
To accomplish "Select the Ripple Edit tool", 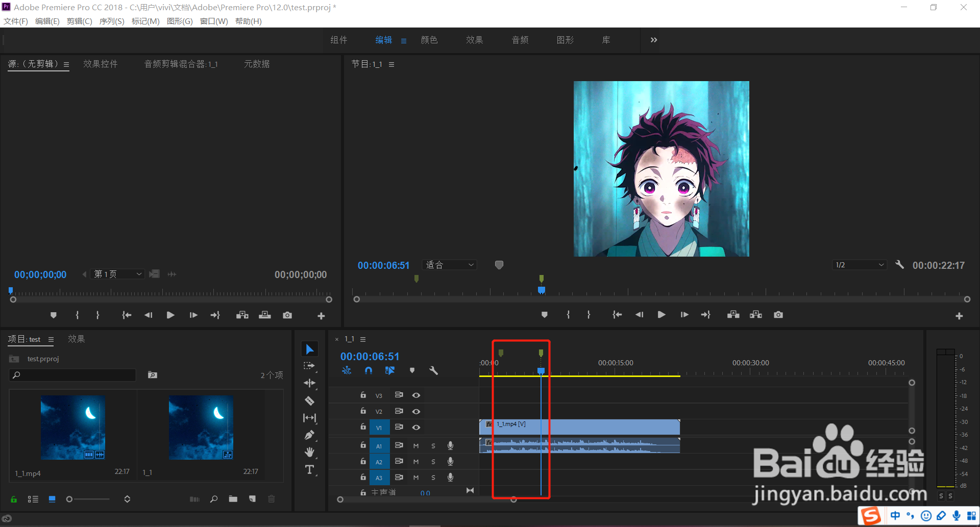I will click(309, 383).
